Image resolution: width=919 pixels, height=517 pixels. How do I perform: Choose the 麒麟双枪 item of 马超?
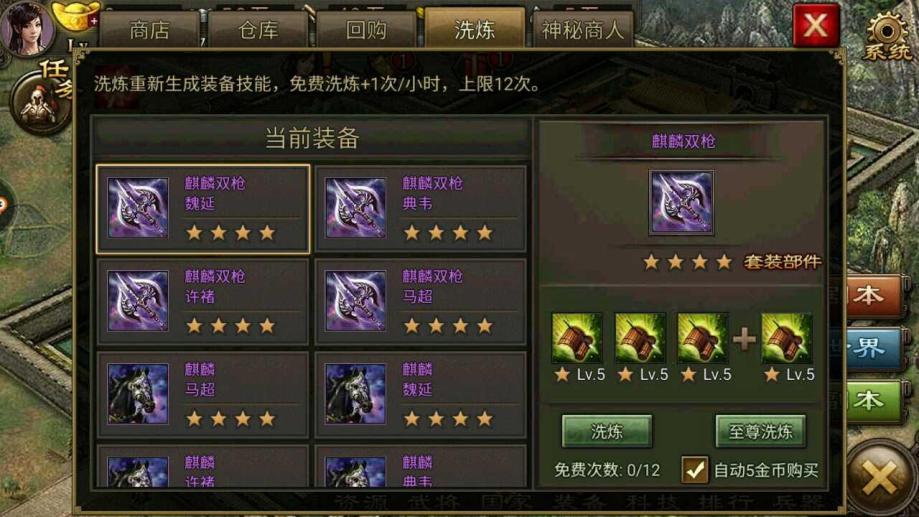point(420,302)
